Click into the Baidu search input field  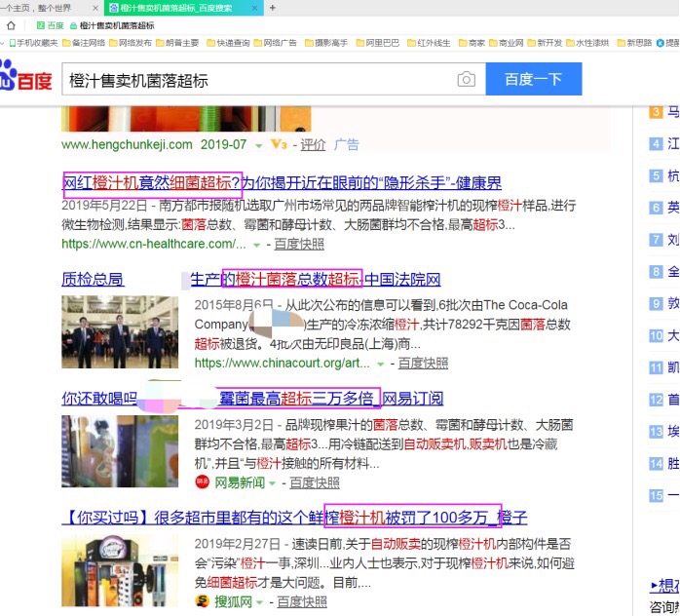[257, 80]
